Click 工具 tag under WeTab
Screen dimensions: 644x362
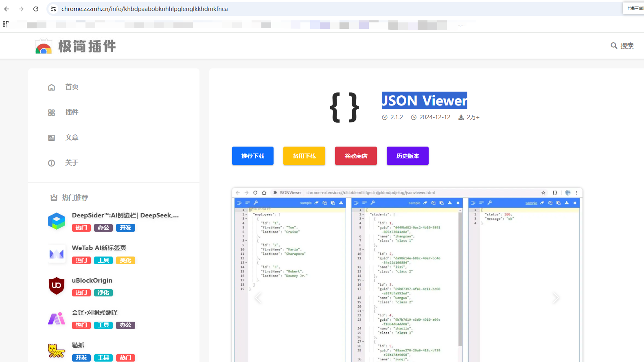[x=103, y=261]
